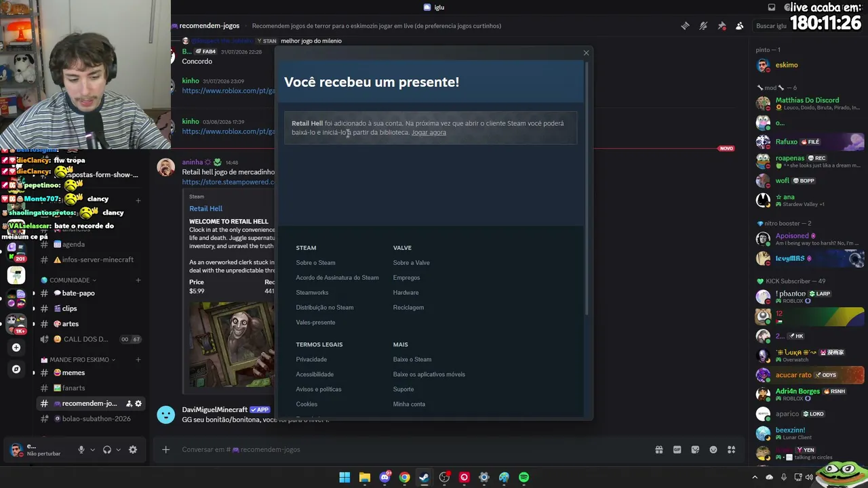Add a server with the plus icon
The image size is (868, 488).
[x=16, y=347]
